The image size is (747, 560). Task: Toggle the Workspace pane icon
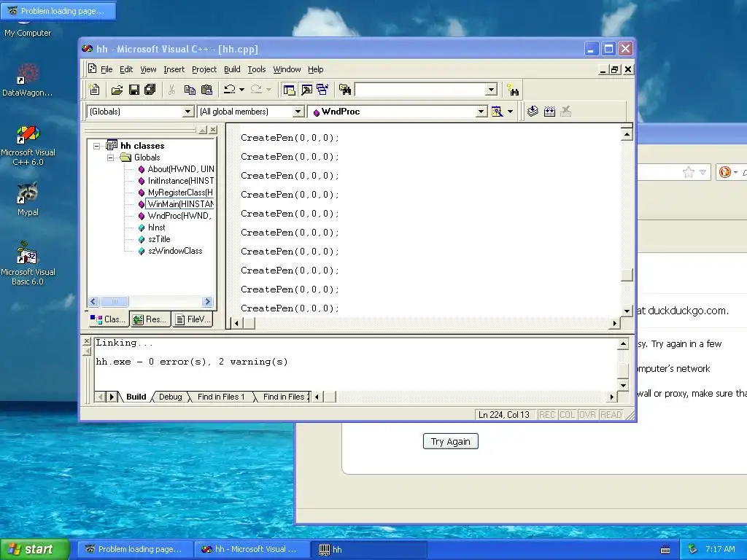coord(289,90)
